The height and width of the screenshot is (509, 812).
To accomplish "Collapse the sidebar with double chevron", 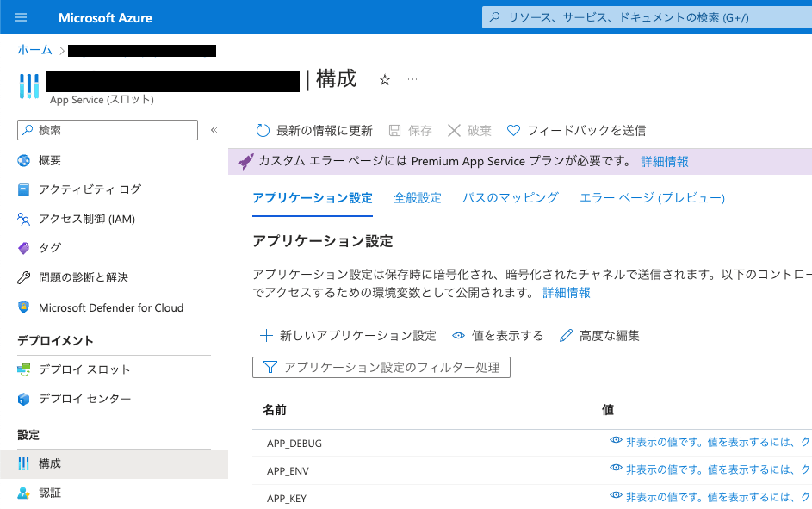I will pyautogui.click(x=214, y=130).
